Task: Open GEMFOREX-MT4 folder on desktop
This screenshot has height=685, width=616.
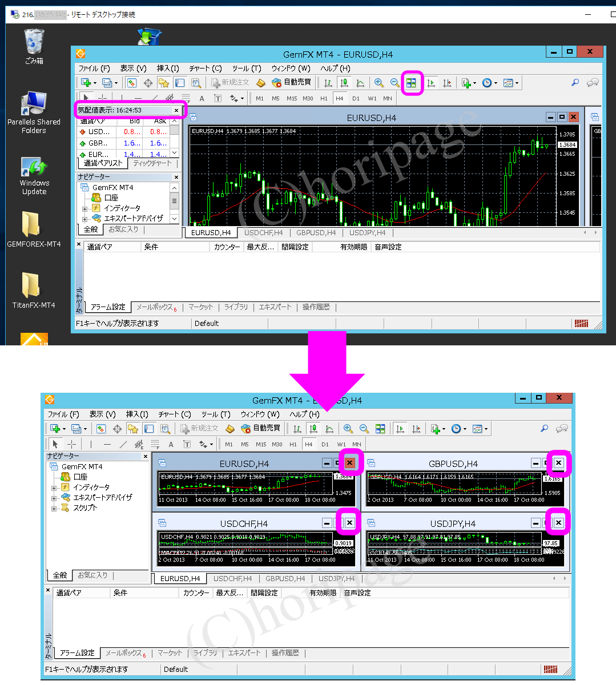Action: (x=34, y=229)
